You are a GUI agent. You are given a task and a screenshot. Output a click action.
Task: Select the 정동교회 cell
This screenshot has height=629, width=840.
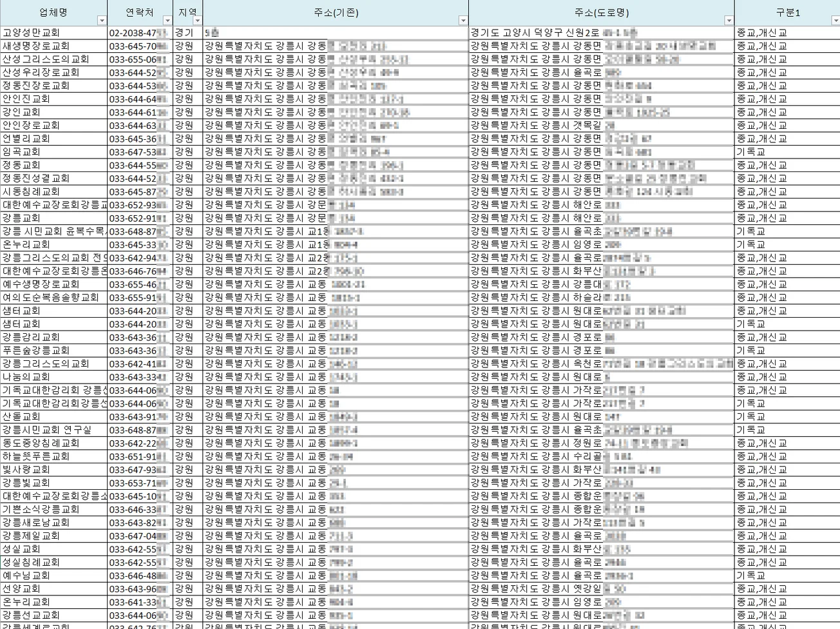point(53,165)
